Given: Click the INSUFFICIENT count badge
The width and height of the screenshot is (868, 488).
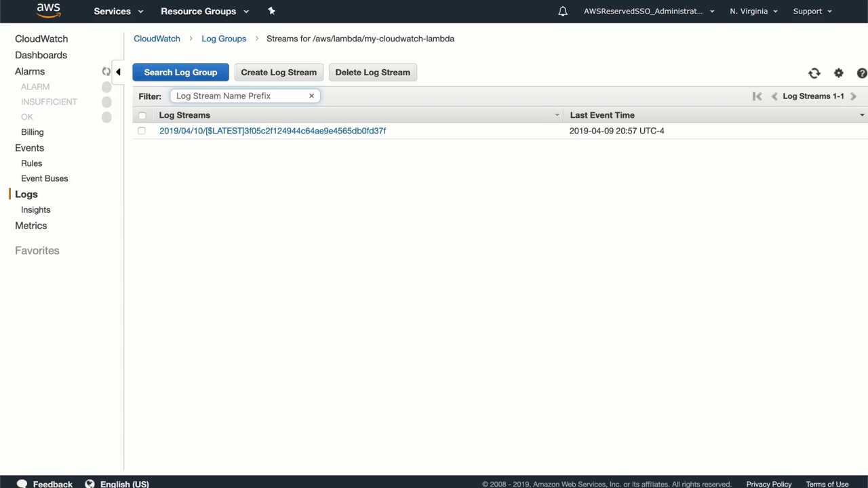Looking at the screenshot, I should click(106, 102).
